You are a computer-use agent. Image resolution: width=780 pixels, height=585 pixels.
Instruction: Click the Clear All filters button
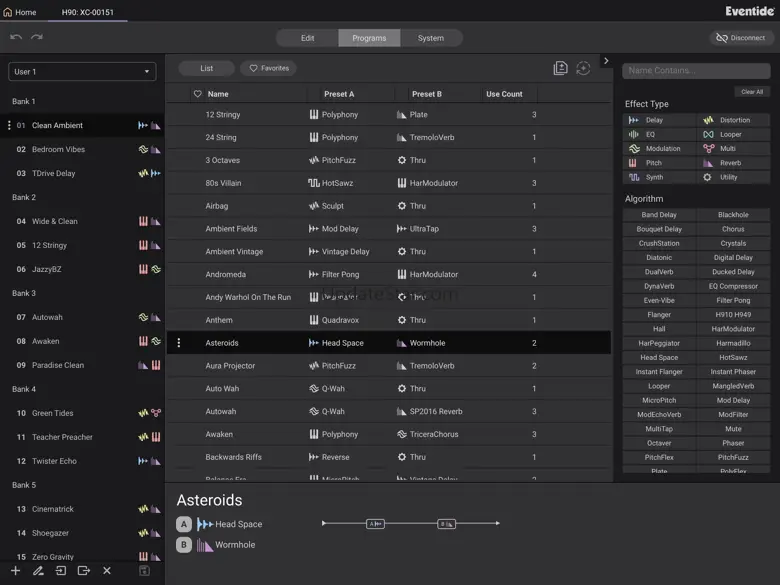[x=751, y=92]
